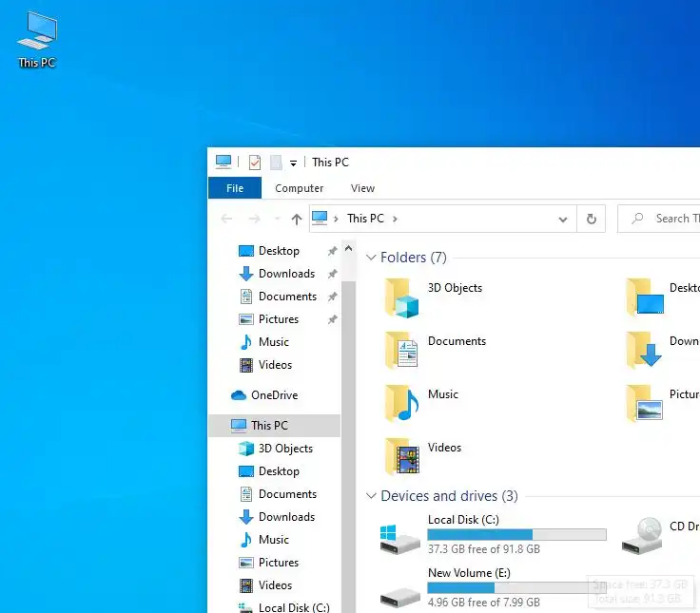The image size is (700, 613).
Task: Collapse the Devices and drives (3) group
Action: (x=371, y=496)
